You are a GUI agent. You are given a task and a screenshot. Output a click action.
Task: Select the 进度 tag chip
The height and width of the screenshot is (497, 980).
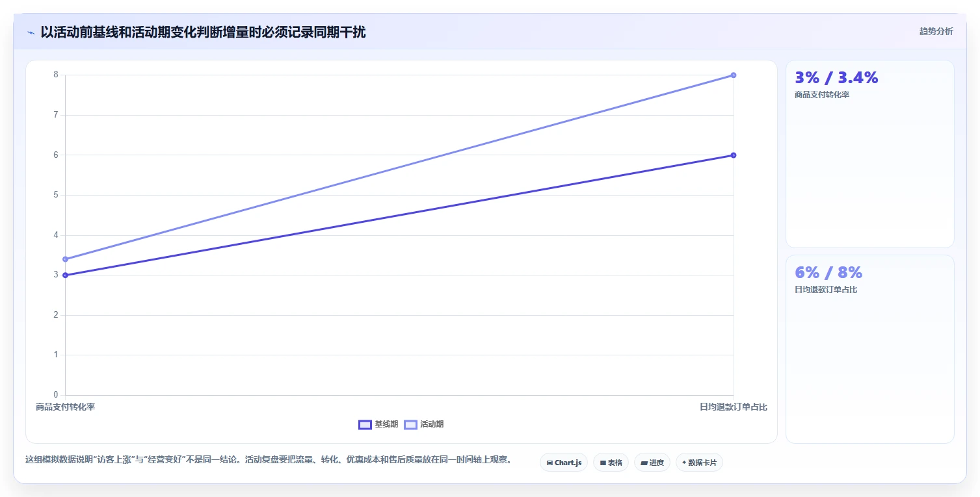pos(652,463)
